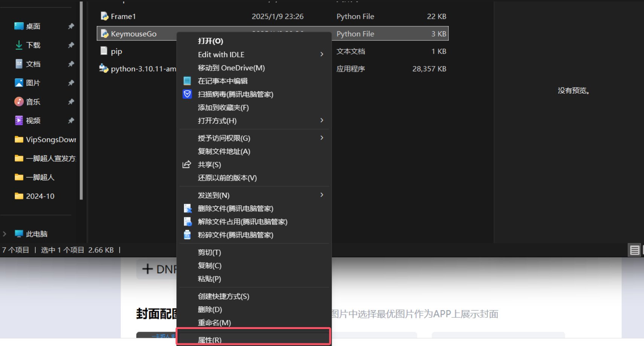Select the KeymouseGo file name

[x=134, y=34]
